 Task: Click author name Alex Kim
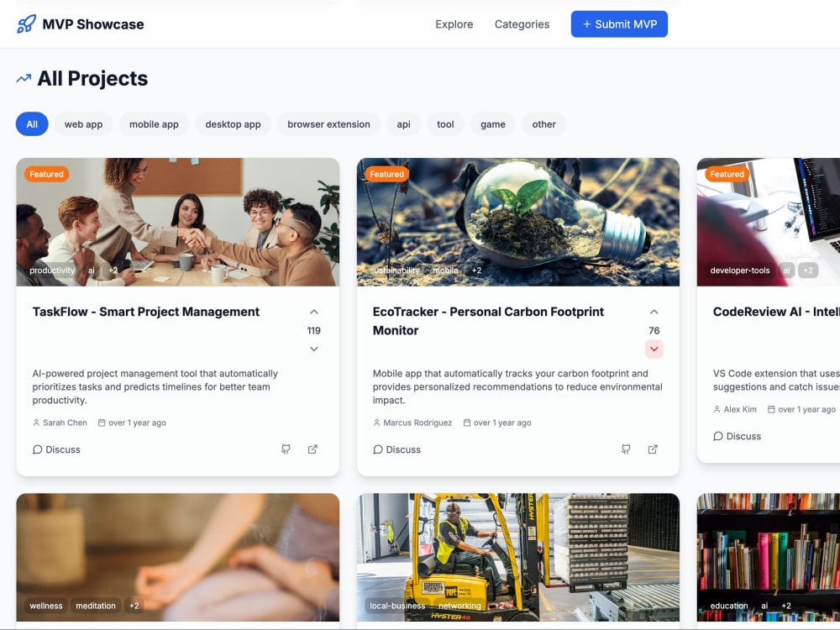(740, 409)
